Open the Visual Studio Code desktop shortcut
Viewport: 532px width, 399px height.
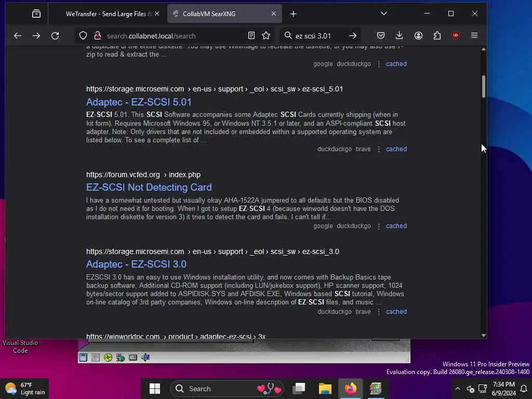coord(20,347)
